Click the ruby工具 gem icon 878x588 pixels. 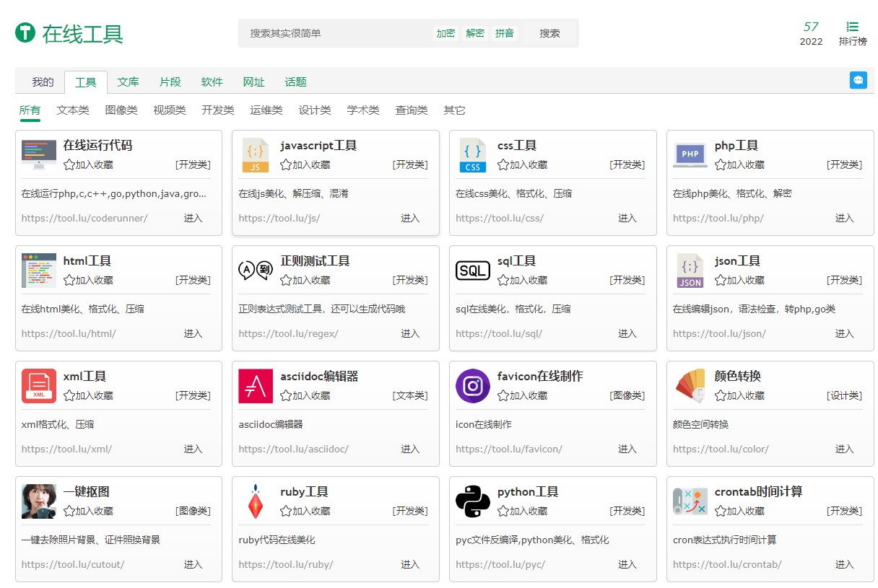point(256,501)
